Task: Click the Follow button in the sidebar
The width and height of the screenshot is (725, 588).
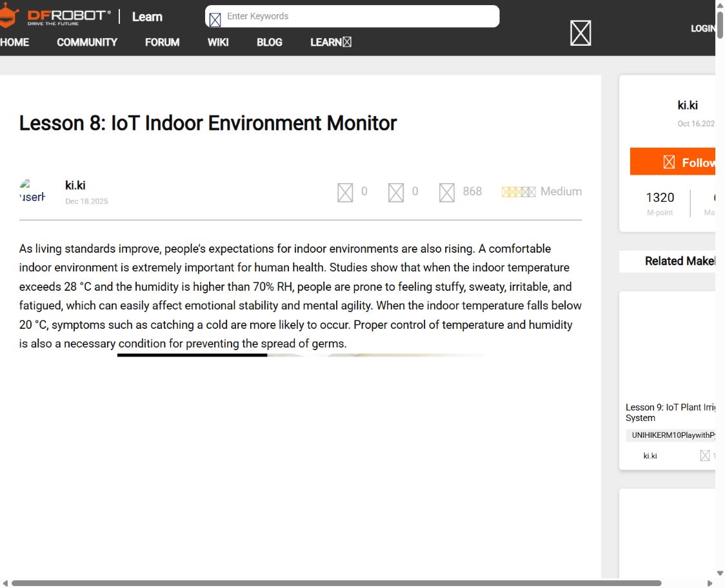Action: click(x=673, y=162)
